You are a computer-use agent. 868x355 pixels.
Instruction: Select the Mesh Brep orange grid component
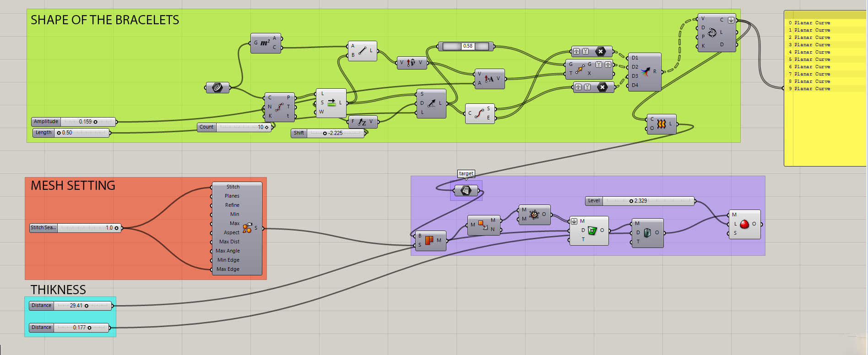[429, 241]
